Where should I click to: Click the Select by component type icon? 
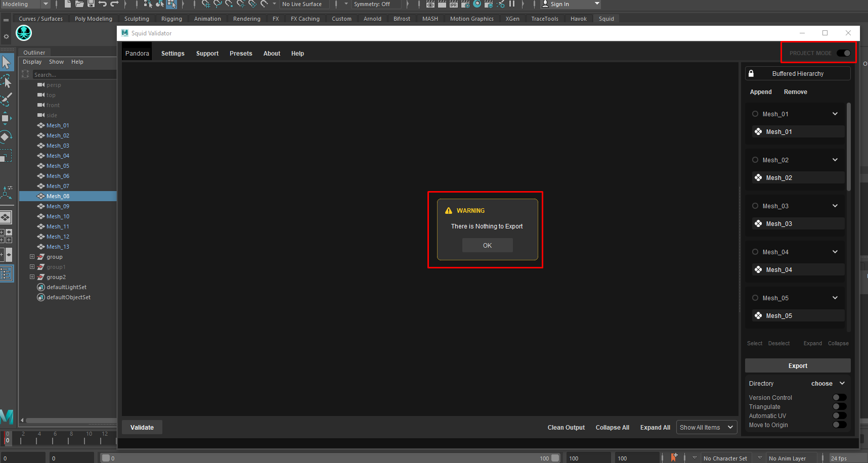[x=172, y=4]
